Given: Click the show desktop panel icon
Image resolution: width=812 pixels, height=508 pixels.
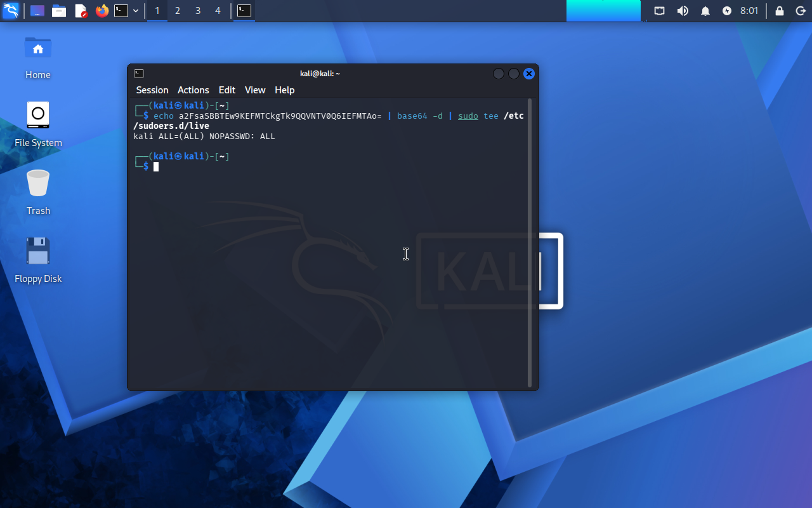Looking at the screenshot, I should click(x=37, y=11).
